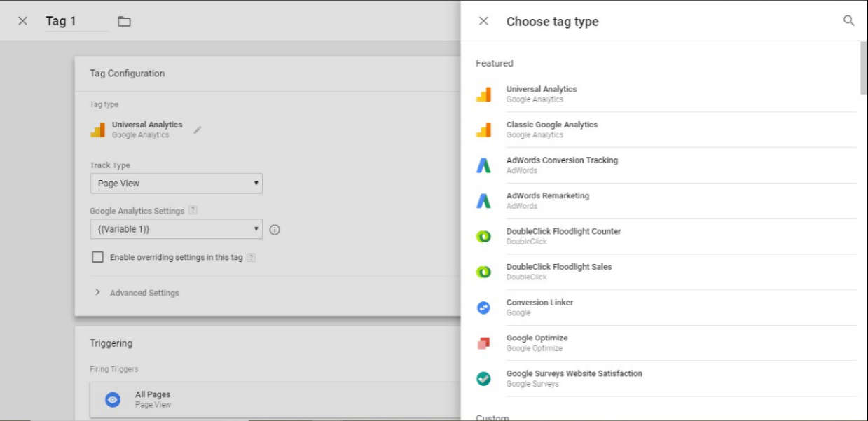Click the folder icon beside Tag 1
This screenshot has width=868, height=421.
click(124, 22)
